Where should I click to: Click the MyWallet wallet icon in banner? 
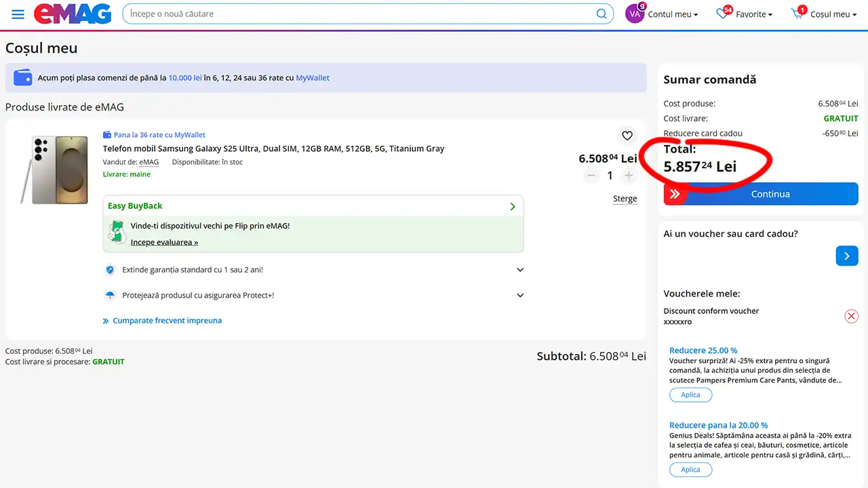tap(23, 78)
